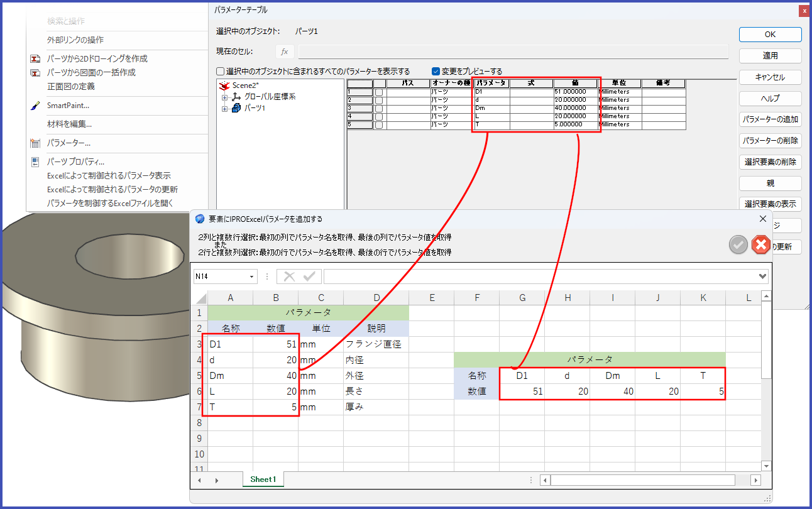Click the sheet tab scroll-left arrow
The width and height of the screenshot is (812, 509).
point(200,480)
